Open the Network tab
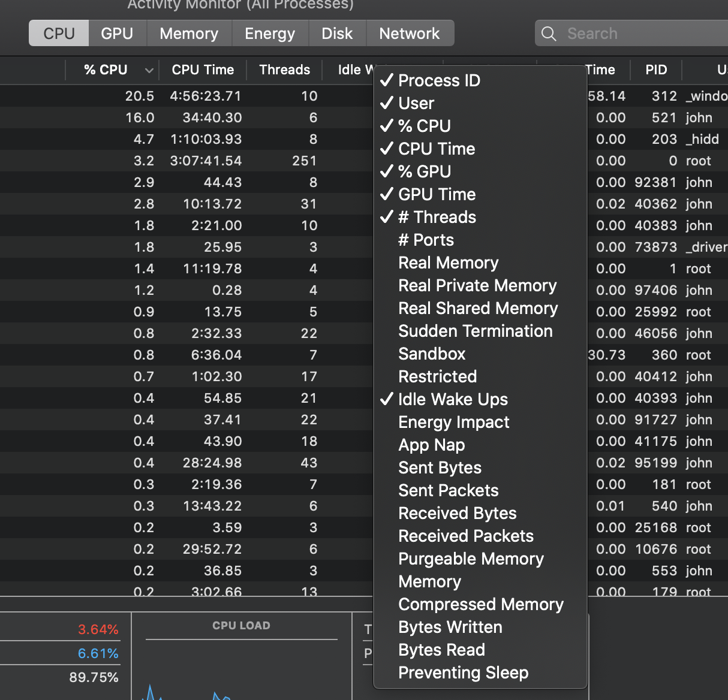The width and height of the screenshot is (728, 700). click(409, 34)
